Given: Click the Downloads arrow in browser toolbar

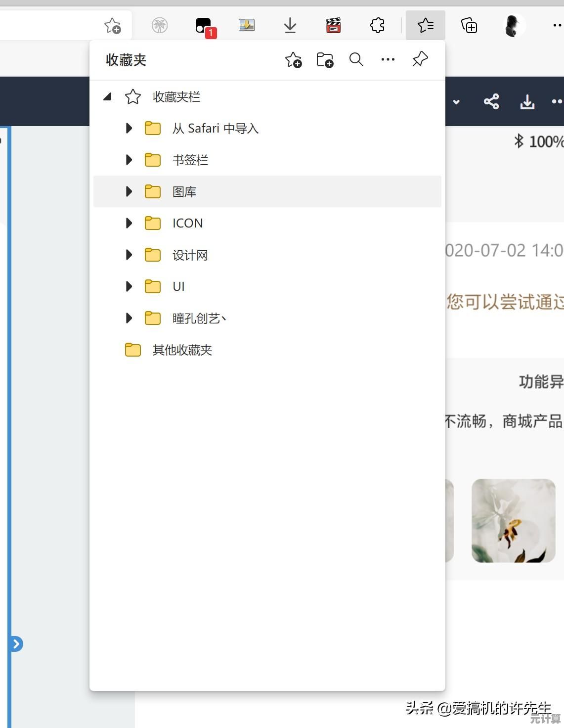Looking at the screenshot, I should [x=290, y=25].
